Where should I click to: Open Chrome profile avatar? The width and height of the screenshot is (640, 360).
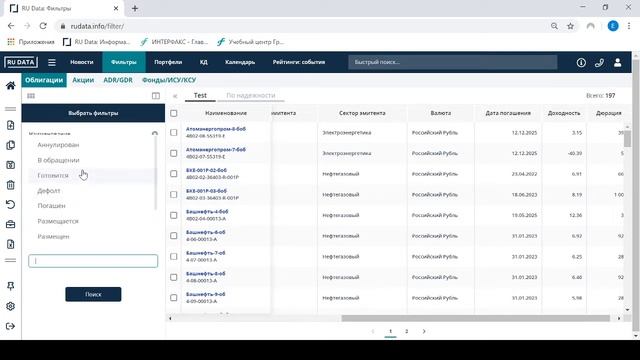click(x=613, y=26)
